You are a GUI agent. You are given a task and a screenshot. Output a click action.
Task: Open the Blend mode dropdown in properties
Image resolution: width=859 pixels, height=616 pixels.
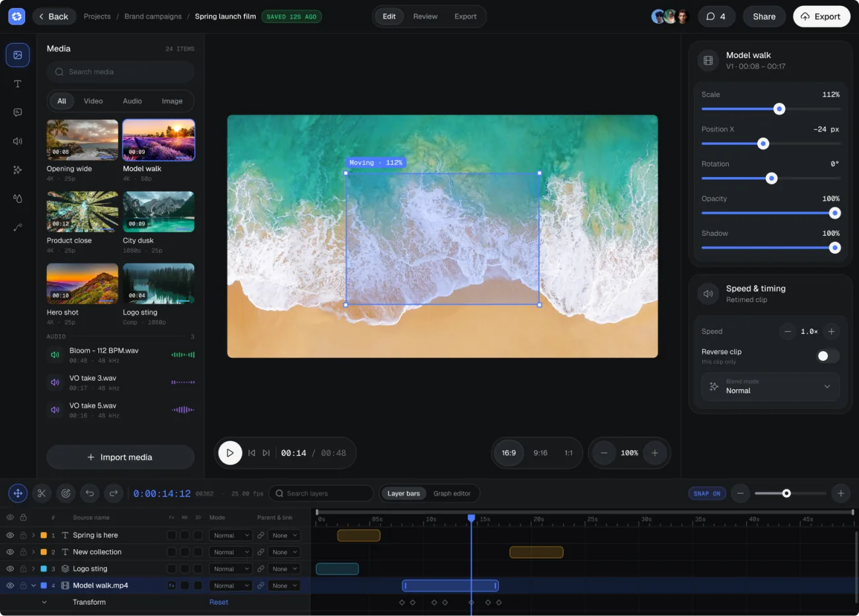click(x=770, y=387)
